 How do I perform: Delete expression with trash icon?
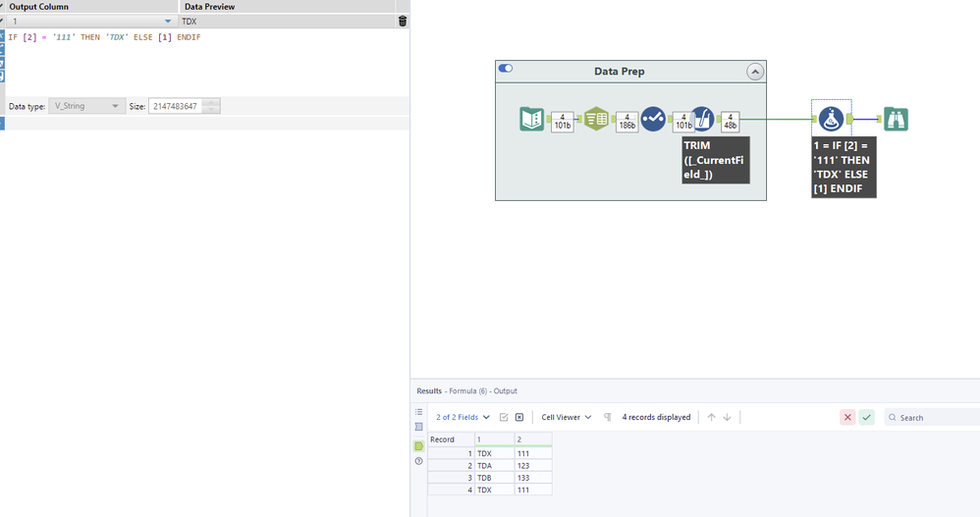click(x=403, y=22)
